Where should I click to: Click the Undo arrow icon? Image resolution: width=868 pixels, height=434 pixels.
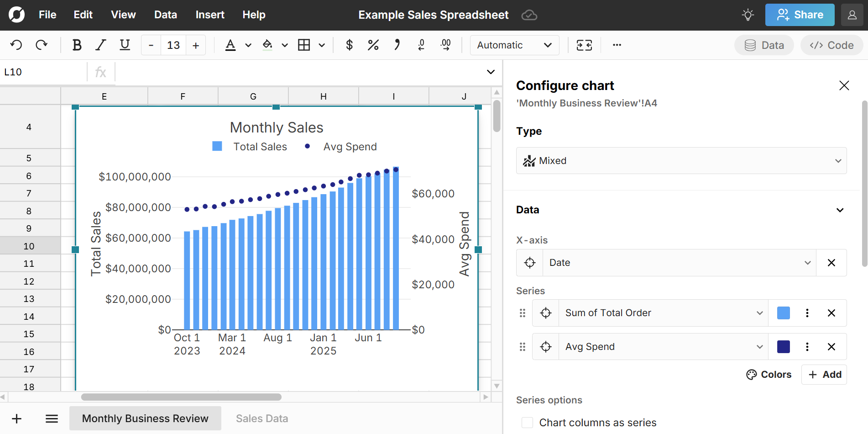point(16,45)
